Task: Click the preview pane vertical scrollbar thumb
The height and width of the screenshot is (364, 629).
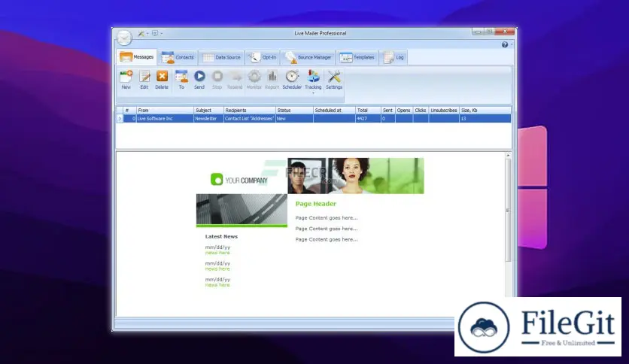Action: click(508, 210)
